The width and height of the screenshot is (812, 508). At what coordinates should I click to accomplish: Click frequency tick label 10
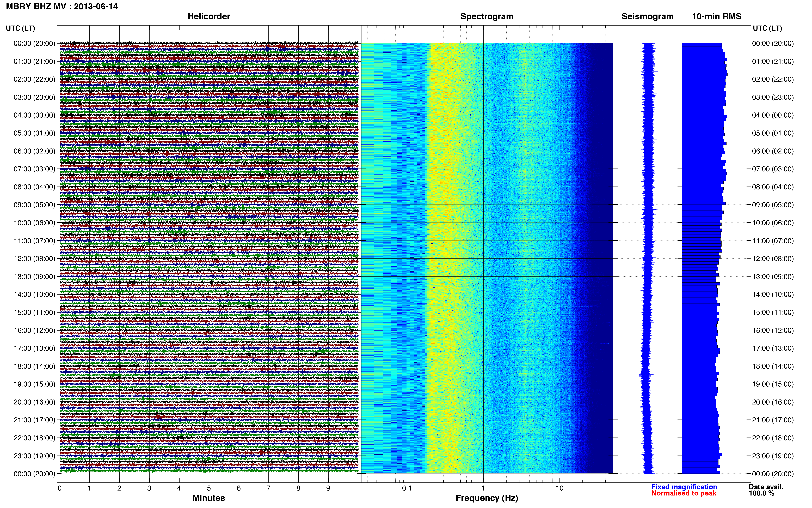559,488
